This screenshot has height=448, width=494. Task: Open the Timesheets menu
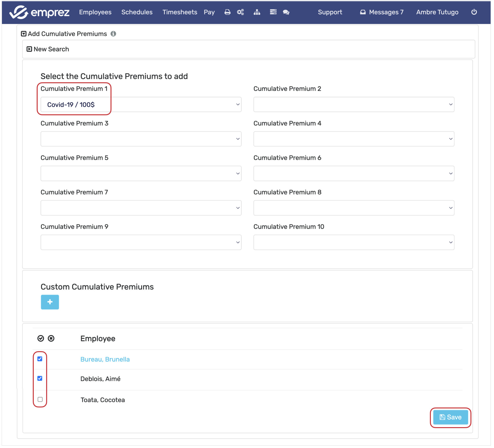click(180, 12)
